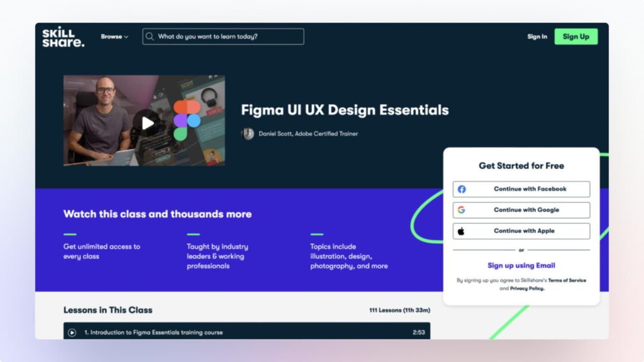
Task: Play the course preview video
Action: pyautogui.click(x=147, y=123)
